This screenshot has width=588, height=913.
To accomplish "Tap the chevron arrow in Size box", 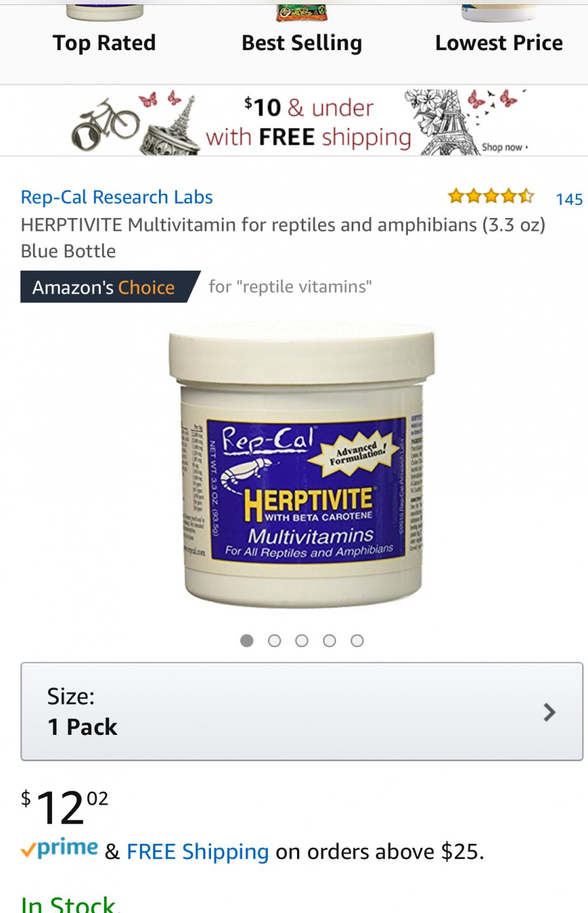I will [549, 713].
